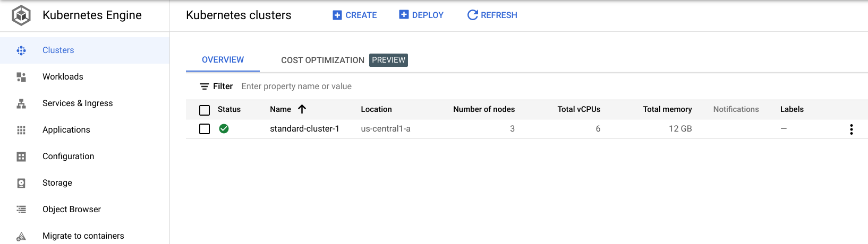868x244 pixels.
Task: Click the Configuration sidebar icon
Action: (21, 156)
